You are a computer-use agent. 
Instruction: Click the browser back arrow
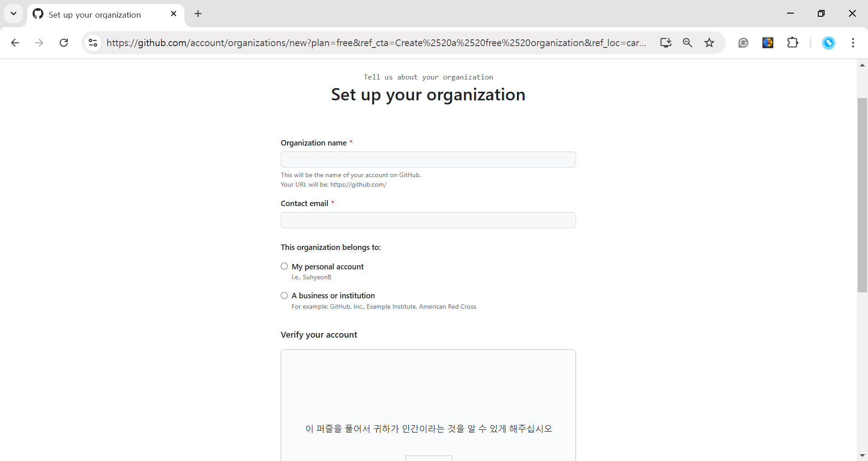click(15, 42)
